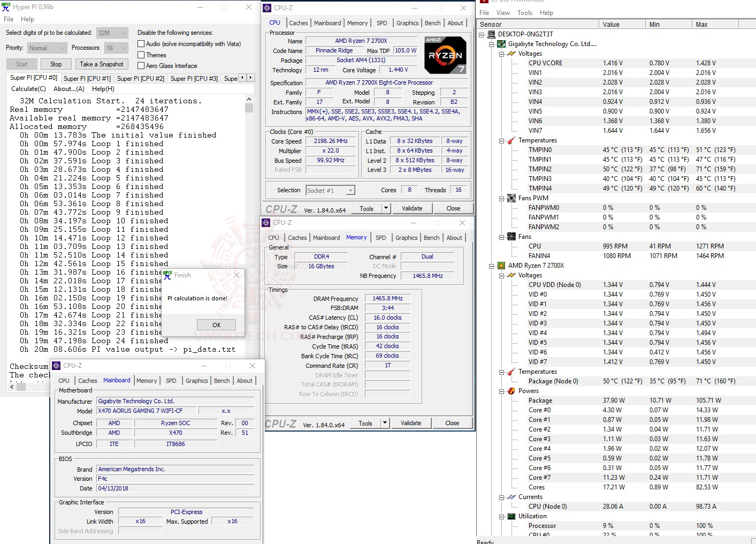Open SPD tab in Memory CPU-Z window

pos(381,238)
